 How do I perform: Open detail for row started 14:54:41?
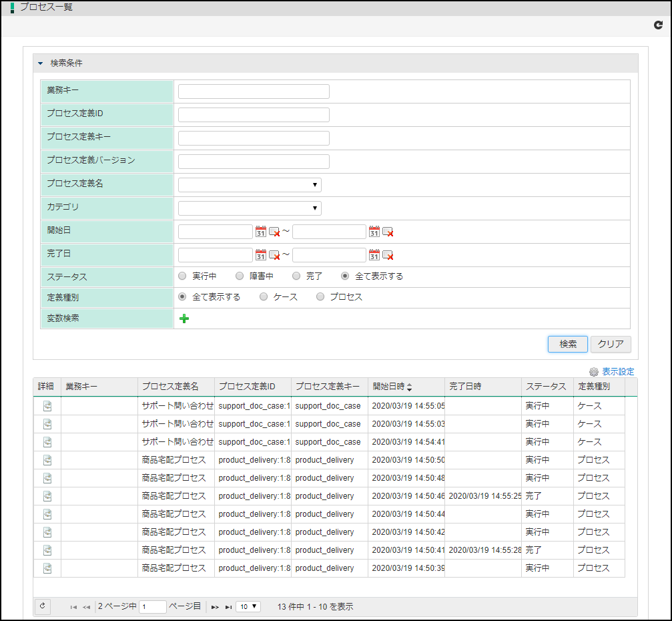point(47,442)
